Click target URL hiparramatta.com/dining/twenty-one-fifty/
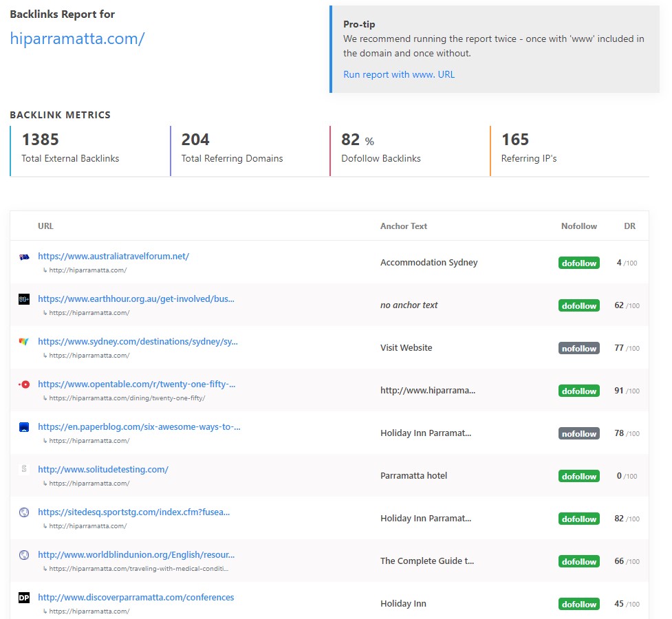This screenshot has width=672, height=619. pos(127,398)
